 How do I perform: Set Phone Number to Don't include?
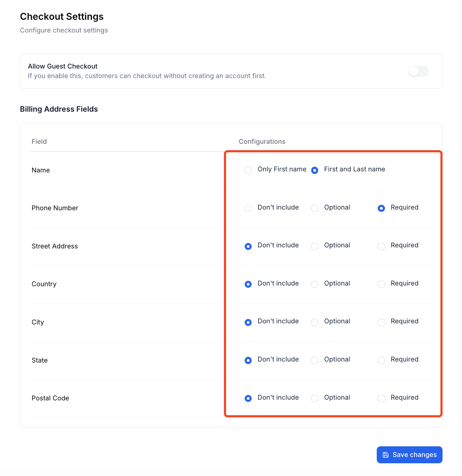[248, 208]
